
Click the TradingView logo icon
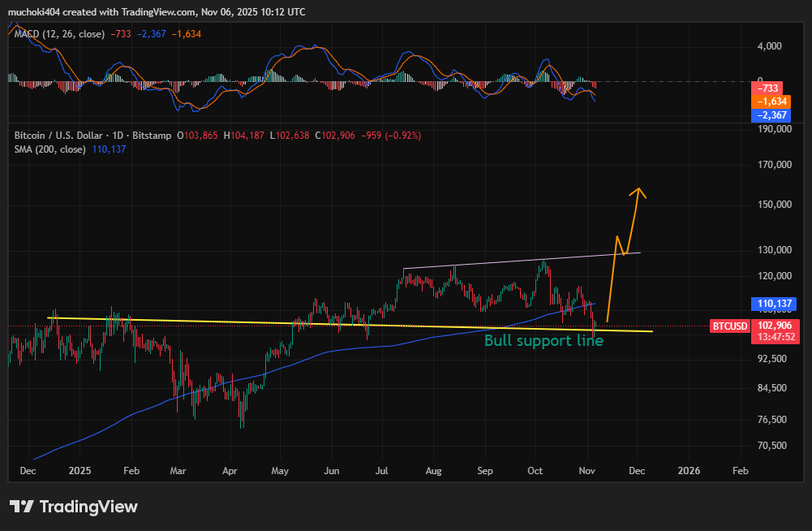click(x=22, y=507)
